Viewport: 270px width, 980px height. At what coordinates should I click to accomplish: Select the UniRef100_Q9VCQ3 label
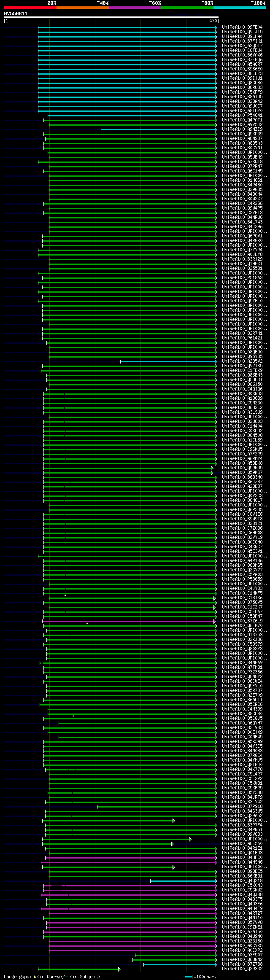click(x=242, y=835)
